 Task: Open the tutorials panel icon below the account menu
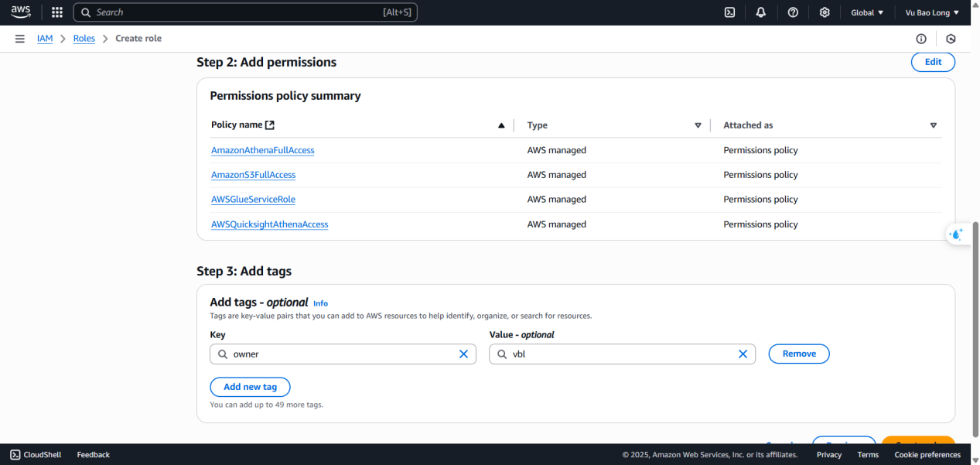[x=951, y=39]
